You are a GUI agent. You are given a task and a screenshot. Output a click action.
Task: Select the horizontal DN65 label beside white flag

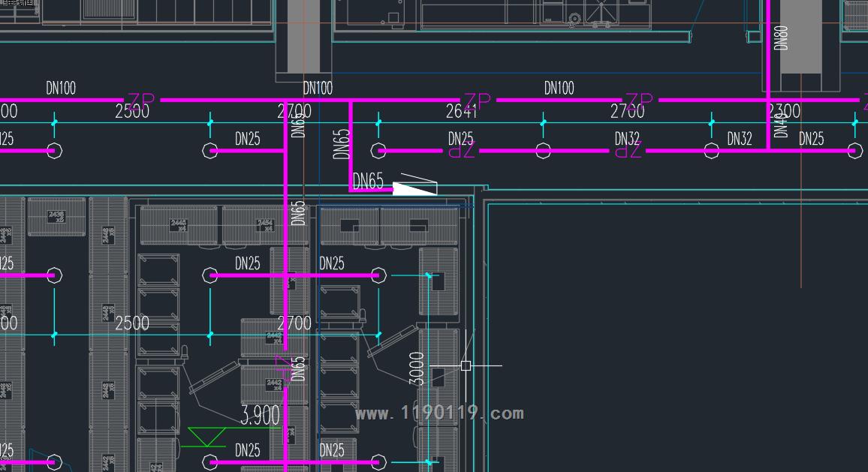pyautogui.click(x=368, y=182)
